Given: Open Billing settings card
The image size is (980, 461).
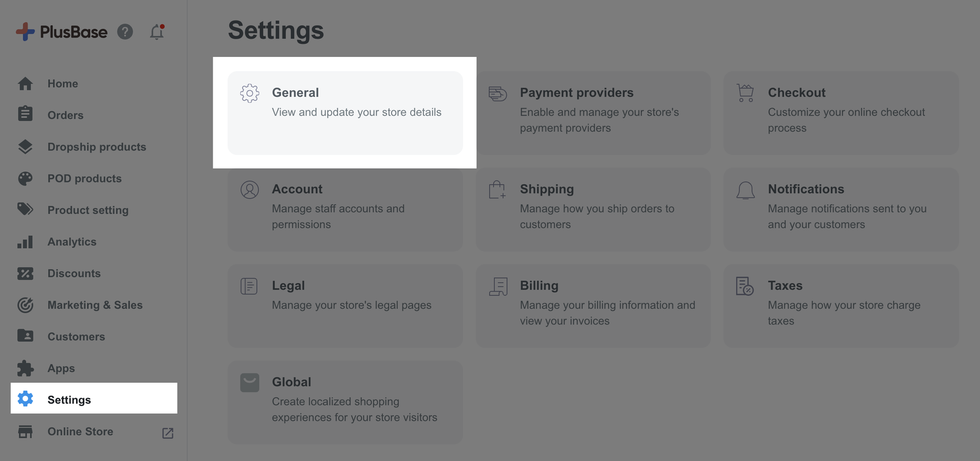Looking at the screenshot, I should pos(593,305).
